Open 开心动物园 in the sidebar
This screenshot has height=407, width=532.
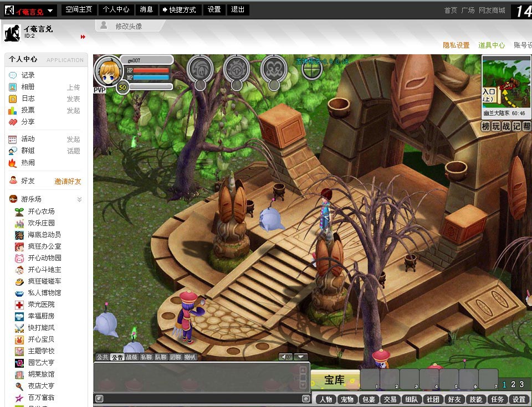click(x=44, y=258)
